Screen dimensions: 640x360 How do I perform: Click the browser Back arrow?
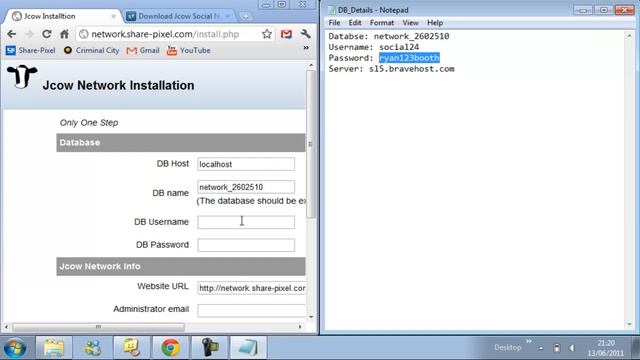[x=11, y=34]
